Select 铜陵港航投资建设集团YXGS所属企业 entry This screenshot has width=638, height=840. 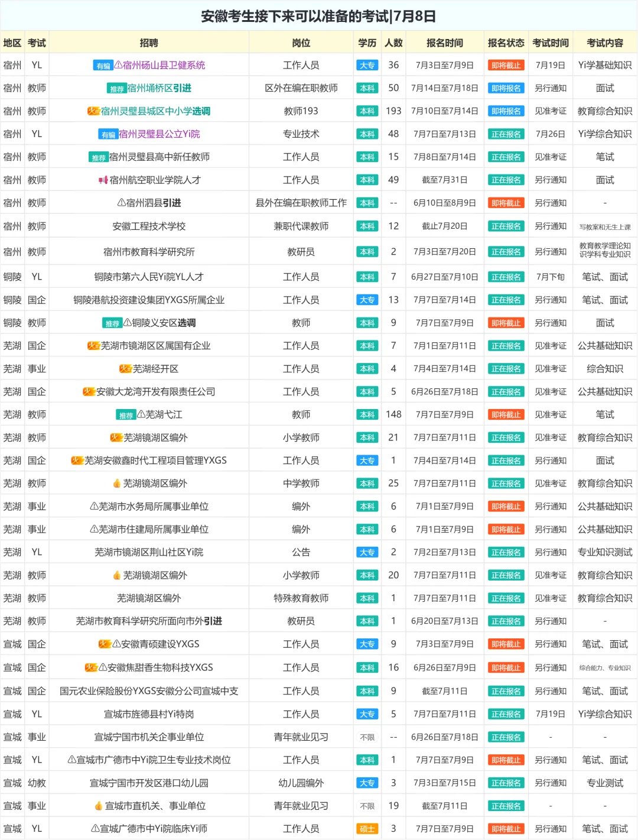149,300
